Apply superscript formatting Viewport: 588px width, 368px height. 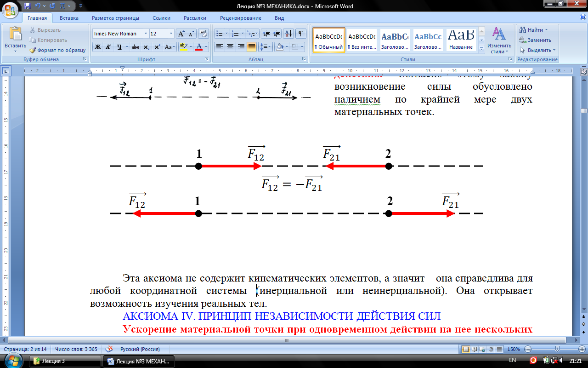[157, 47]
